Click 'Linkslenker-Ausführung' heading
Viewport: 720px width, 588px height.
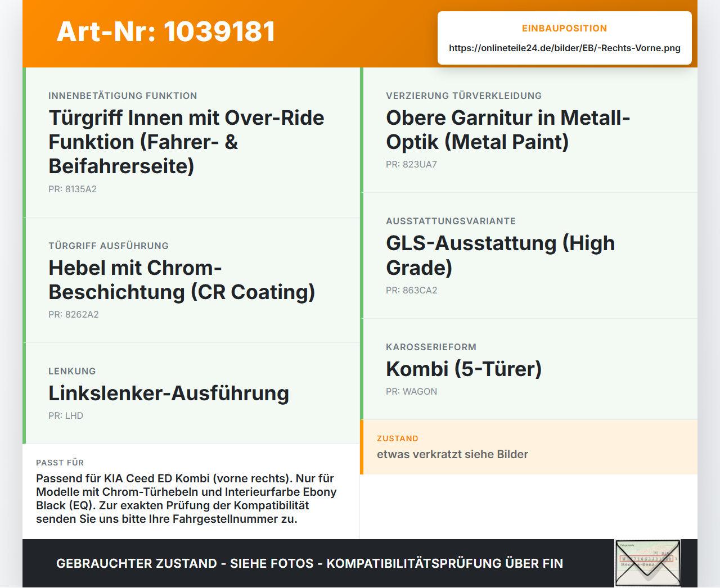pyautogui.click(x=169, y=393)
